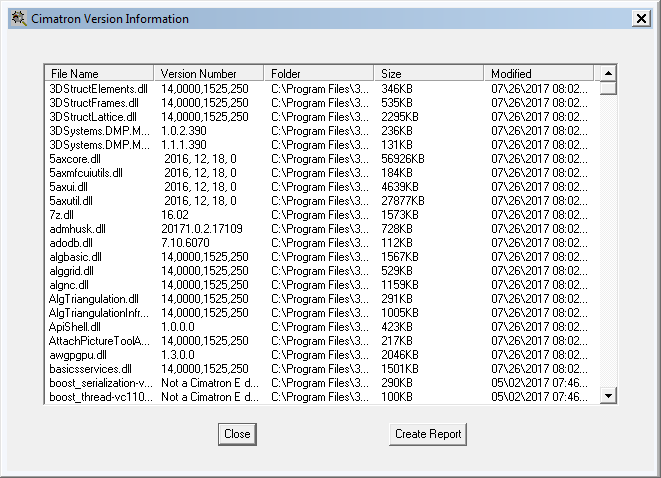Screen dimensions: 661x478
Task: Sort by the Folder column header
Action: click(x=319, y=73)
